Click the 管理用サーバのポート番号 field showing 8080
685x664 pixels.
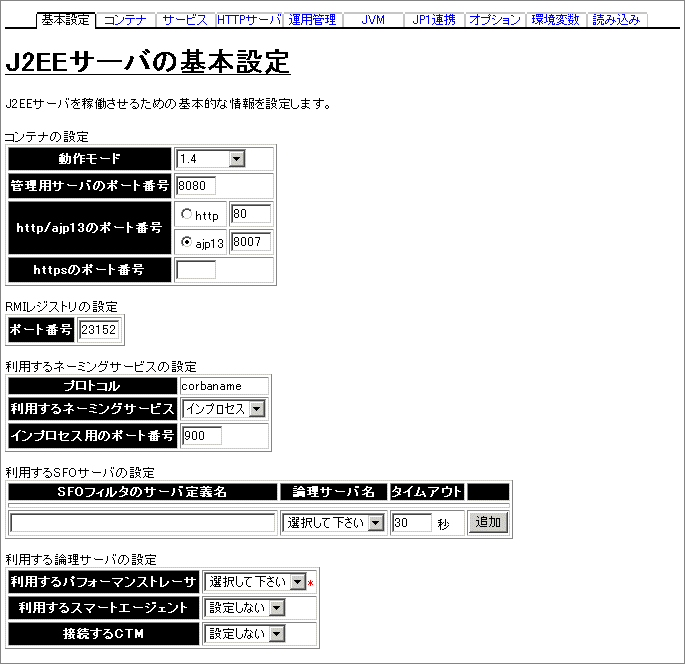[x=196, y=186]
